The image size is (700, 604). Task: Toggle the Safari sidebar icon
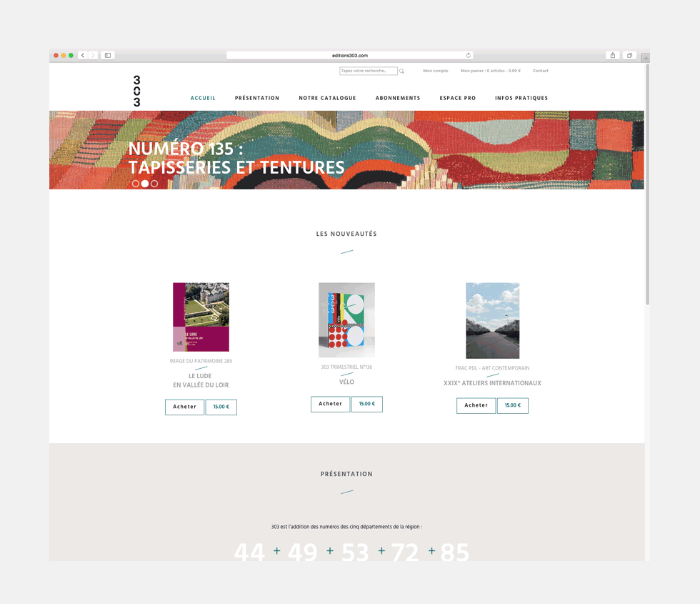pos(108,56)
